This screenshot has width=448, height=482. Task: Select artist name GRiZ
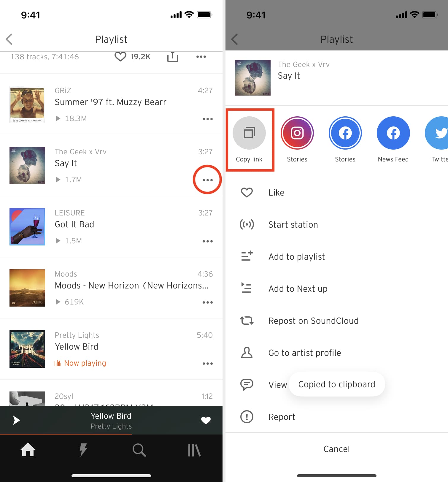click(63, 91)
